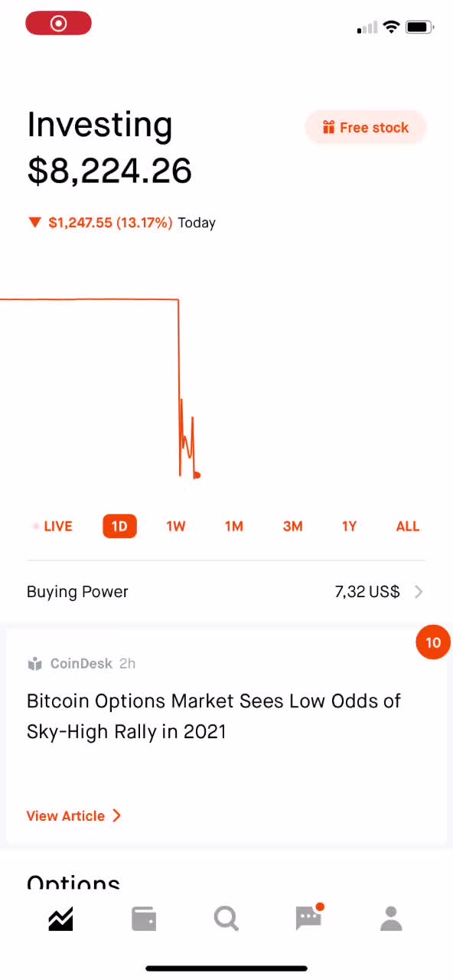Viewport: 453px width, 980px height.
Task: Tap the CoinDesk source icon
Action: (x=34, y=664)
